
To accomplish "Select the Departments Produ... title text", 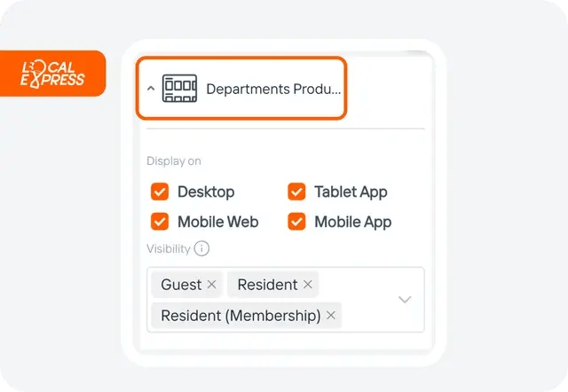I will tap(273, 89).
